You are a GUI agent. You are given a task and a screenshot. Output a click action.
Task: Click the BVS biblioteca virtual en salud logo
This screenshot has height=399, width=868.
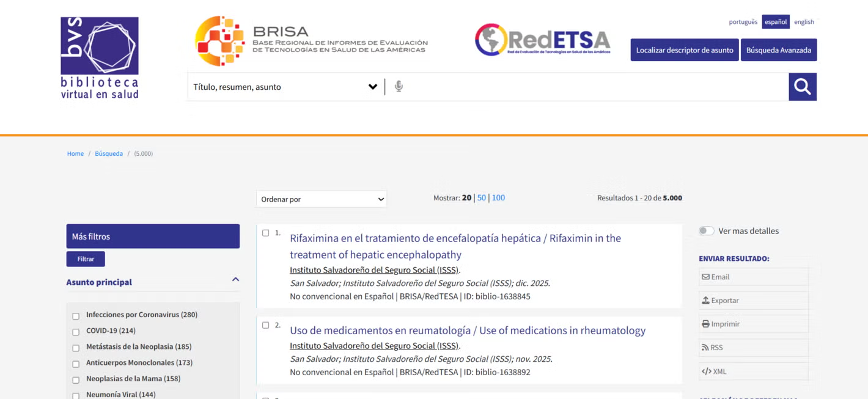(x=99, y=55)
